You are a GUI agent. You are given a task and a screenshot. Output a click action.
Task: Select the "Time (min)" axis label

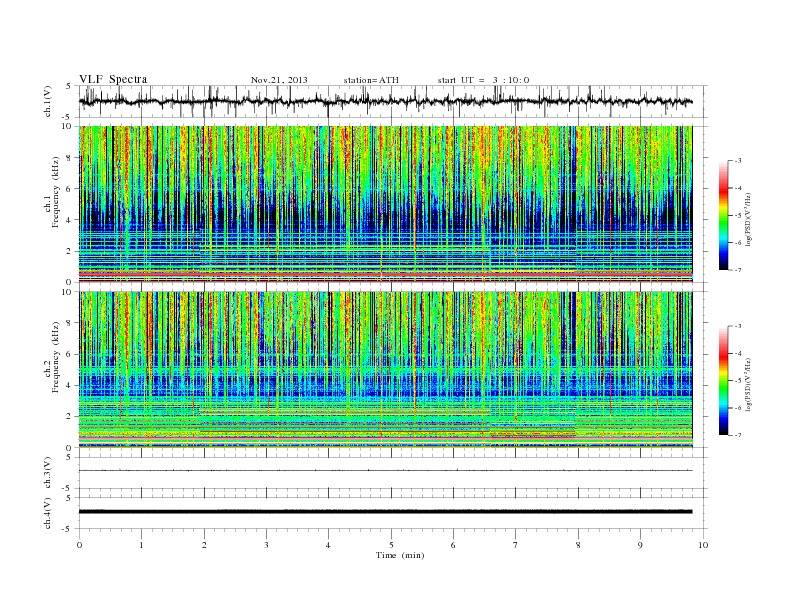pyautogui.click(x=400, y=555)
